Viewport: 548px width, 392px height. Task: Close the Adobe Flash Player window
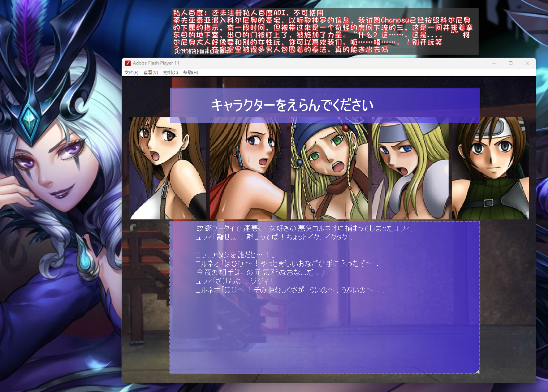[527, 63]
